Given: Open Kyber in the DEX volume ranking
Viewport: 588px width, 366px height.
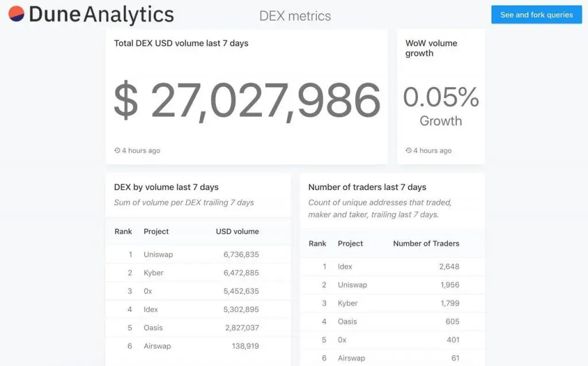Looking at the screenshot, I should tap(153, 272).
